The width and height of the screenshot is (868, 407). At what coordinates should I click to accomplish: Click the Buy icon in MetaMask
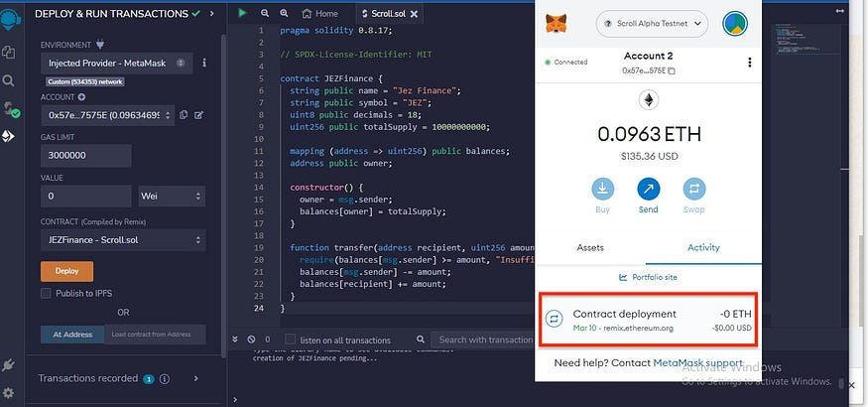[x=602, y=190]
